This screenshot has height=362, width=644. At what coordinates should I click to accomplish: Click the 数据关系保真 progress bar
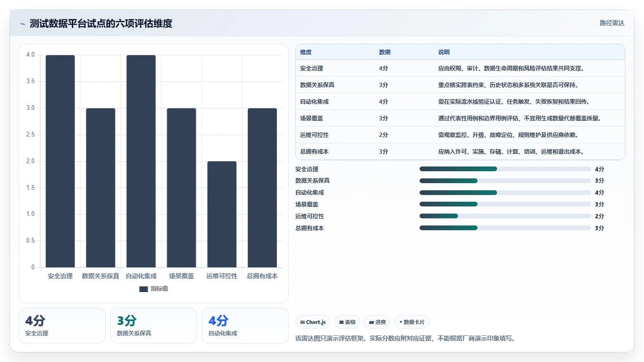point(505,181)
